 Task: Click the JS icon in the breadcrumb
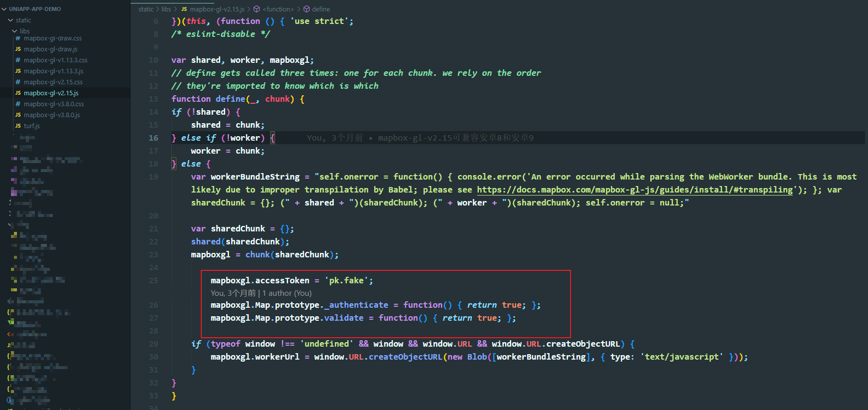click(184, 9)
